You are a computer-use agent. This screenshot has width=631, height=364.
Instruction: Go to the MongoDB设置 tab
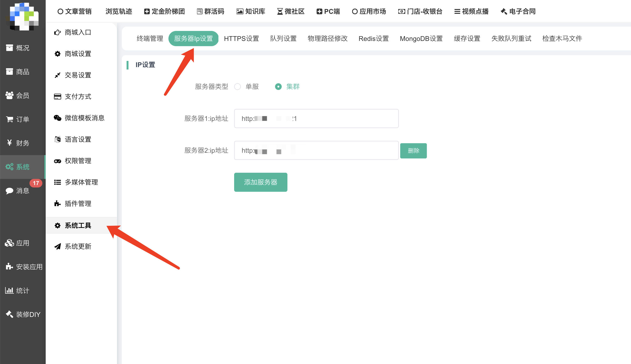pos(421,39)
